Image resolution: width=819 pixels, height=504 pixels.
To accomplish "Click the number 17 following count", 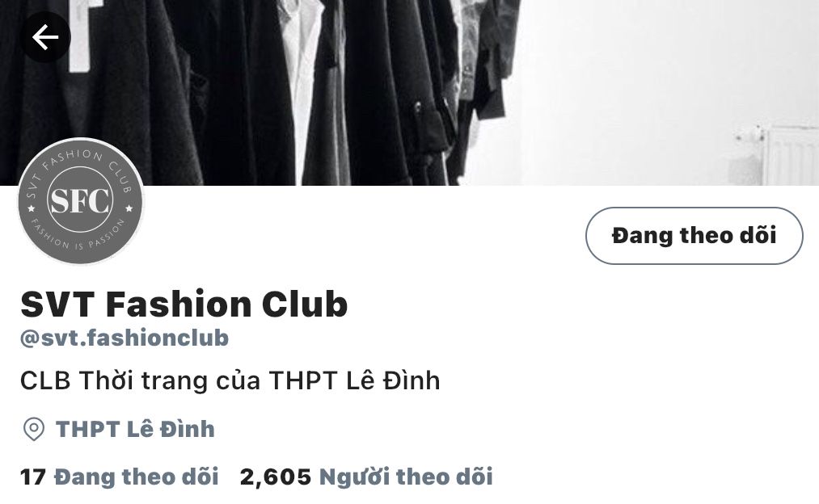I will 33,477.
